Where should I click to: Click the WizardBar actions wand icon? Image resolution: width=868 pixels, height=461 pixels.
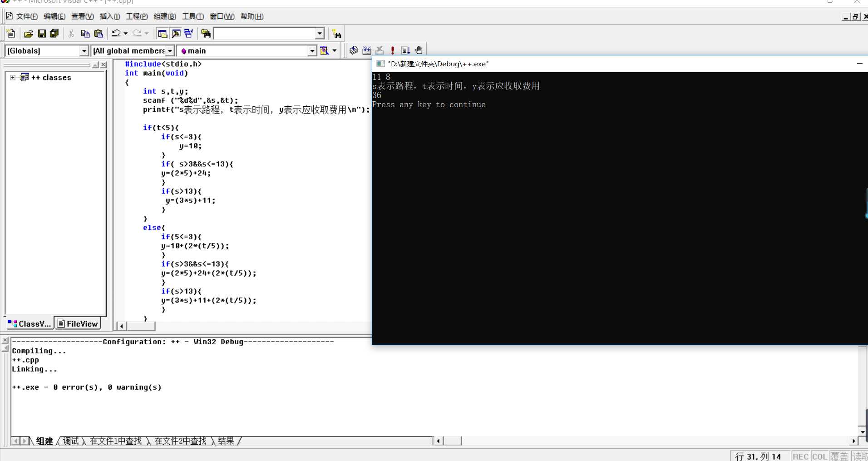[x=324, y=50]
